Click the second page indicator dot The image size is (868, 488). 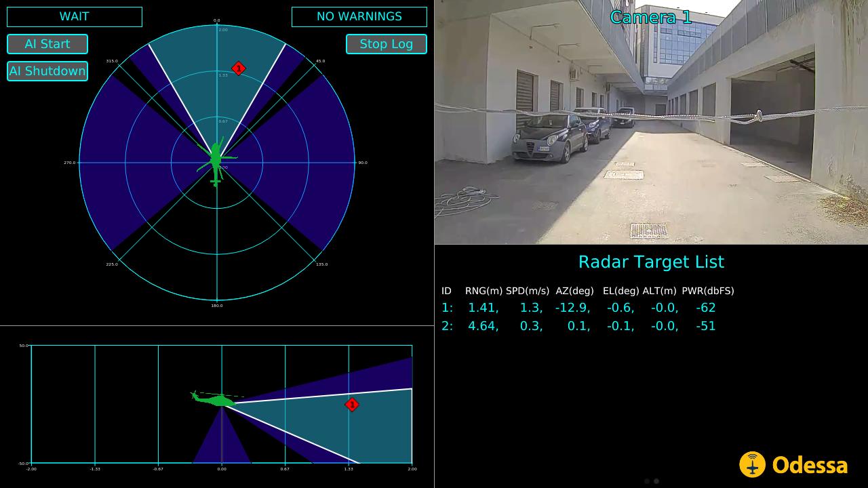click(656, 481)
